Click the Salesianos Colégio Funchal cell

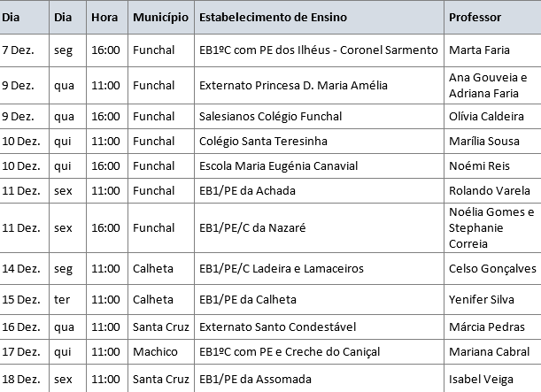[x=267, y=116]
